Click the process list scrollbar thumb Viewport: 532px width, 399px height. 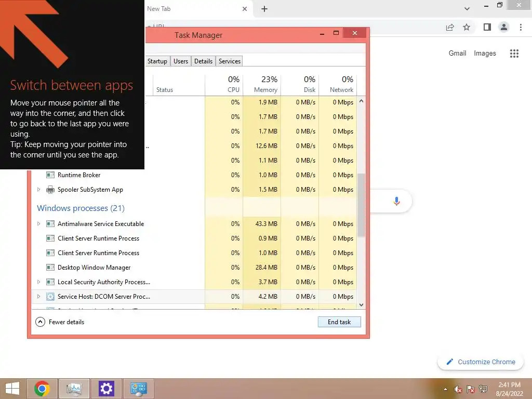362,205
